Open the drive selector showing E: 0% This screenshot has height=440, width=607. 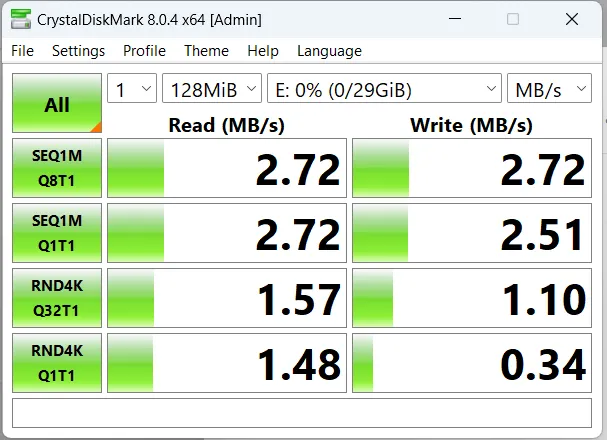pyautogui.click(x=384, y=89)
